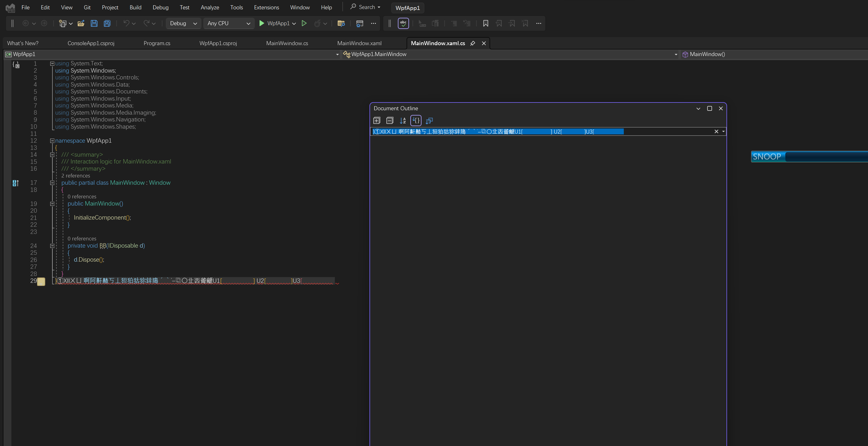Click Expand All icon in Document Outline
This screenshot has width=868, height=446.
pyautogui.click(x=377, y=121)
